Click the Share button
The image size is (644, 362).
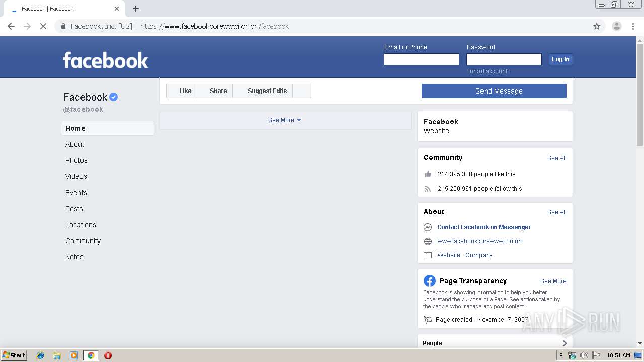(x=215, y=91)
